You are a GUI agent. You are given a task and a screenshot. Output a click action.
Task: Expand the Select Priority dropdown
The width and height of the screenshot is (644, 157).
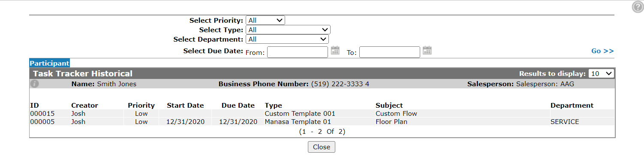265,20
